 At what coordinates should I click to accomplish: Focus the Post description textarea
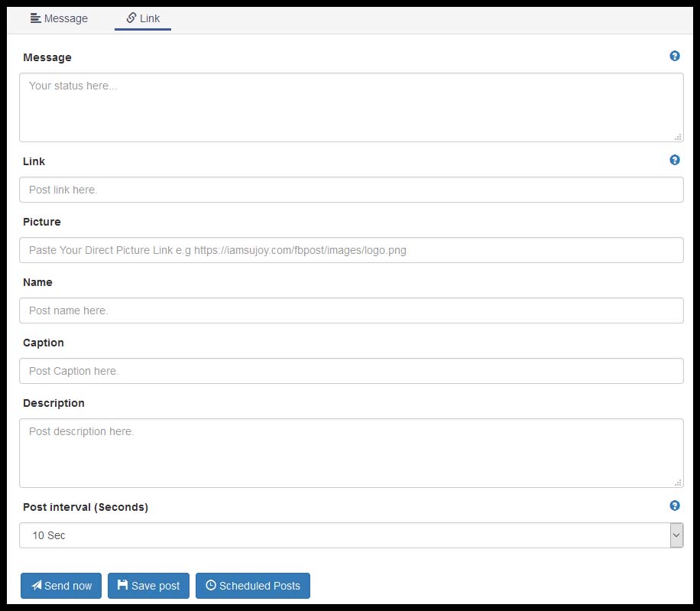click(x=351, y=453)
